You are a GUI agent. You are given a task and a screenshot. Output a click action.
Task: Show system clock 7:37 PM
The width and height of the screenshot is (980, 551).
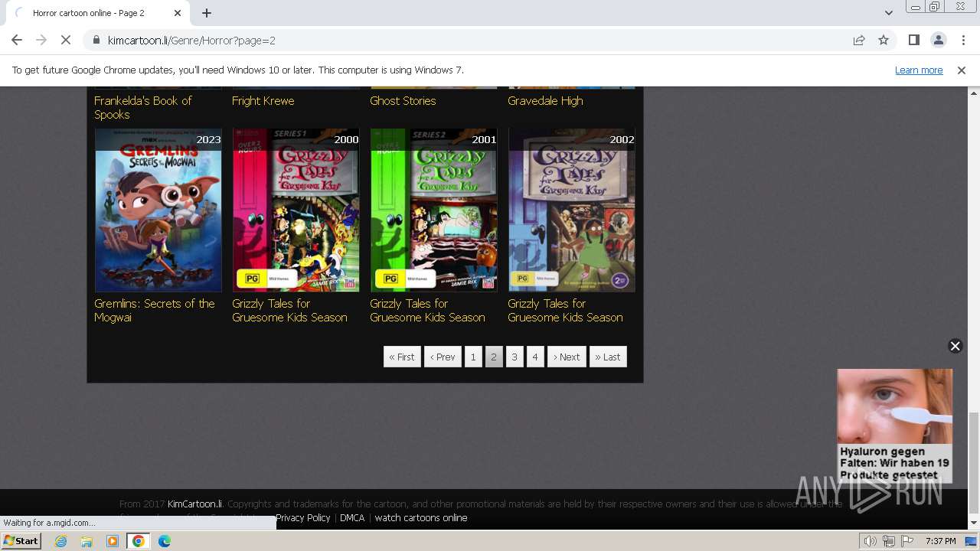pyautogui.click(x=941, y=541)
